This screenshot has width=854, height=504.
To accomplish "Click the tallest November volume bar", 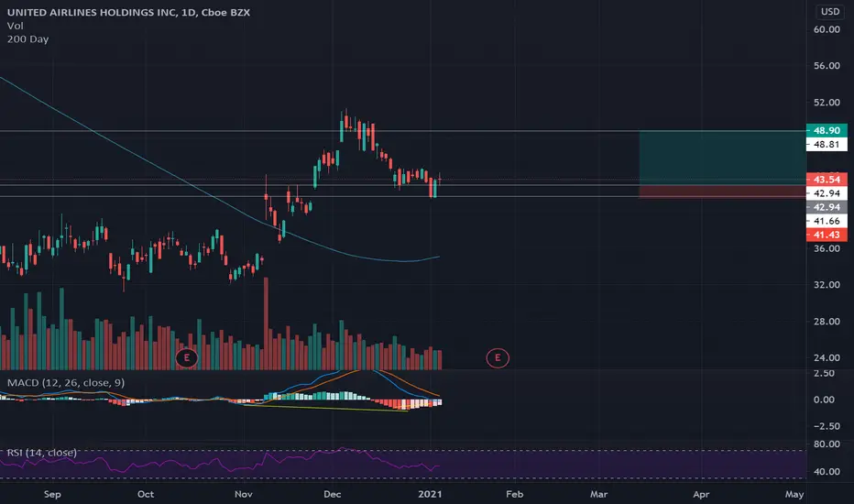I will coord(267,323).
